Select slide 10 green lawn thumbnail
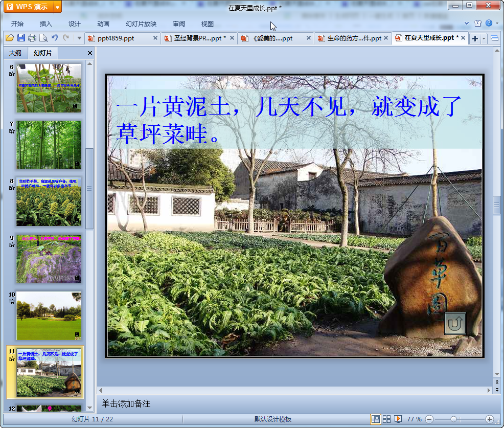 [49, 316]
